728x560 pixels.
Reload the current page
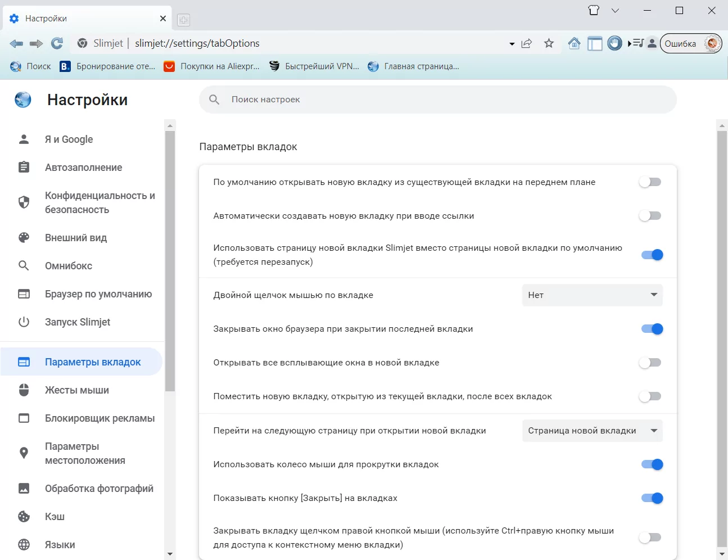[57, 43]
